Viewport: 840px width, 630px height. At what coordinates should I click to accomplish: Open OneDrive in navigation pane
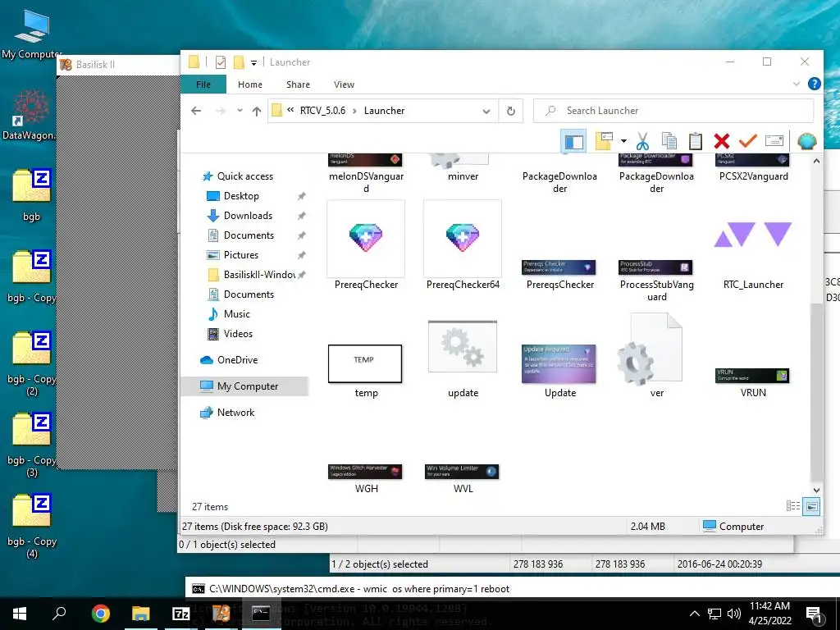pos(237,360)
